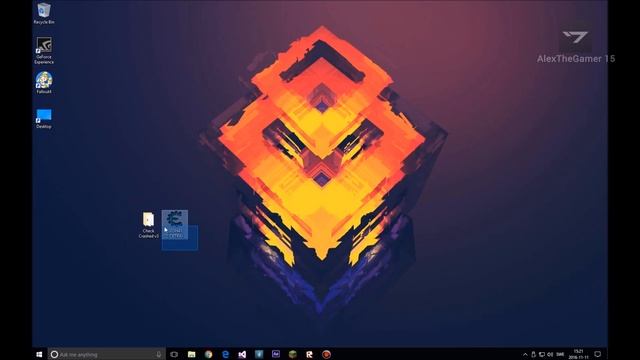Select the Check Cracked v3 folder
The height and width of the screenshot is (360, 640).
click(149, 225)
